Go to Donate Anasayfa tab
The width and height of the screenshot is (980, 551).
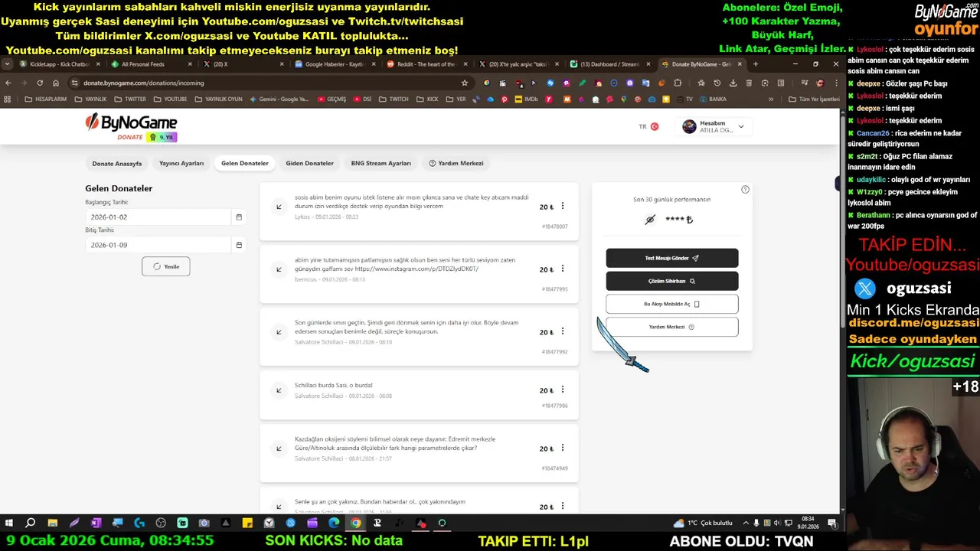tap(117, 163)
